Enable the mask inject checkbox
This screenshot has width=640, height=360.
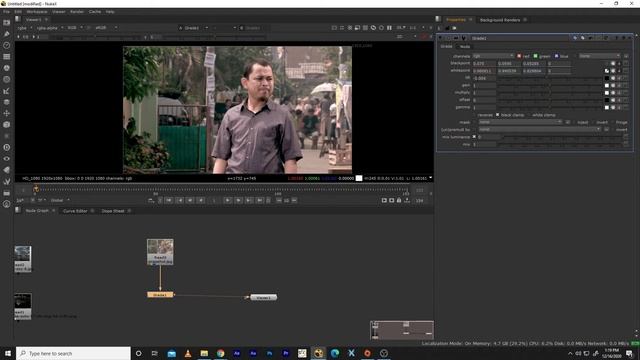point(574,122)
